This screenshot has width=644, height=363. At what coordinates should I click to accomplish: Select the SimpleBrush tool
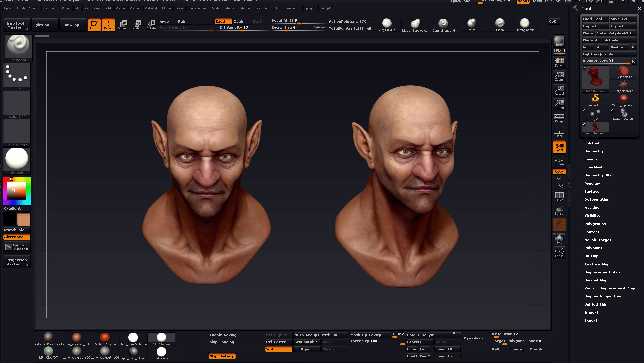[x=595, y=100]
